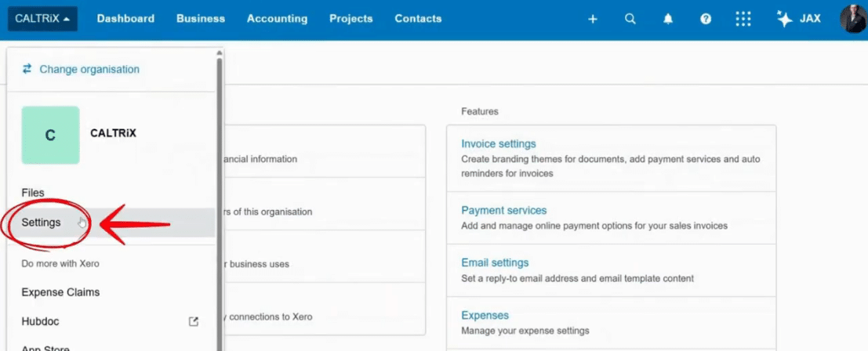Click 'Add and manage online payment options' text
Viewport: 868px width, 351px height.
(594, 226)
